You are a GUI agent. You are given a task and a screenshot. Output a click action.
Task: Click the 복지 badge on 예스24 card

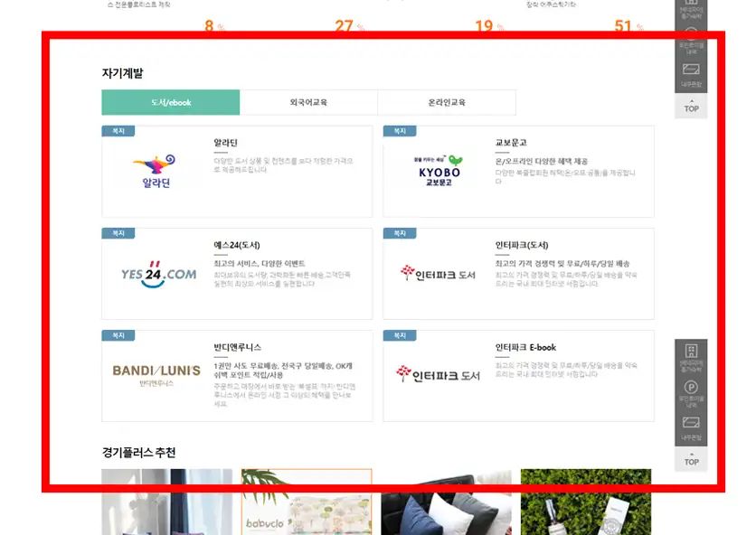point(118,233)
